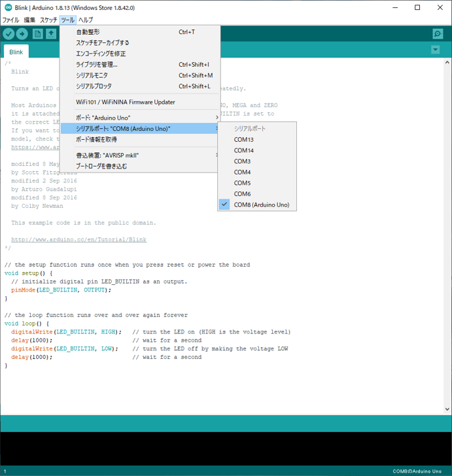
Task: Select serial port COM3
Action: (x=257, y=161)
